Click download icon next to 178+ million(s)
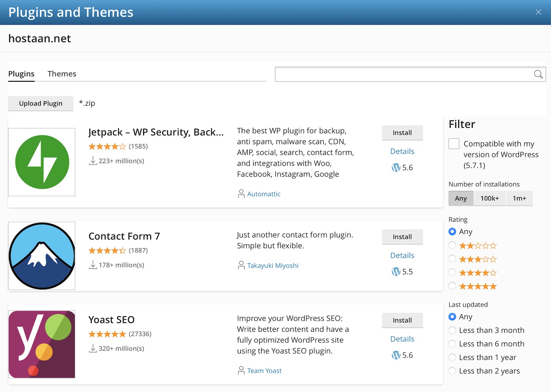551x392 pixels. pos(93,265)
